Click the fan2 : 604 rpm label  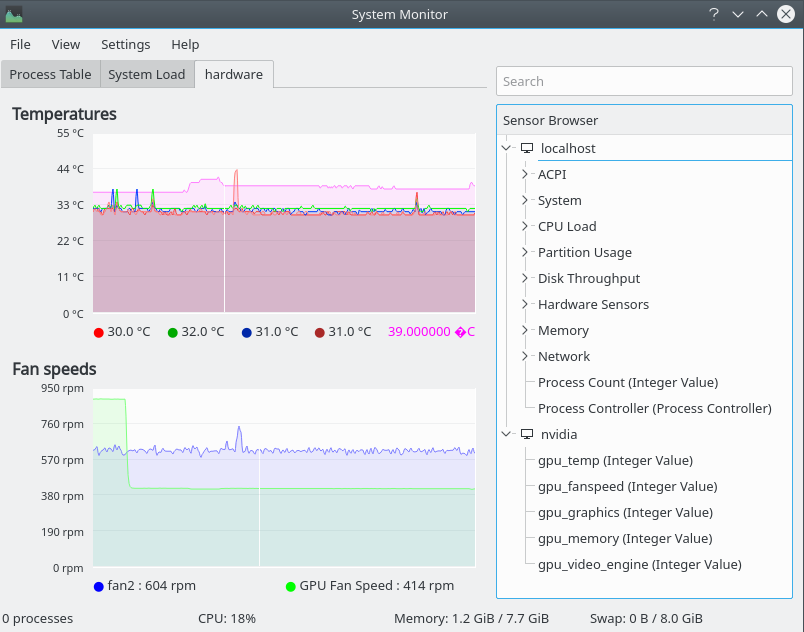152,585
